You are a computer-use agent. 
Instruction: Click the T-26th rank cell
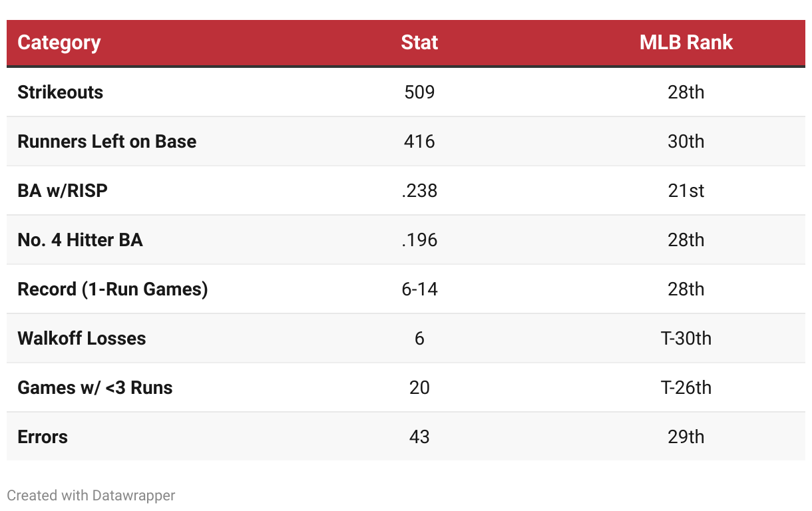(x=686, y=387)
